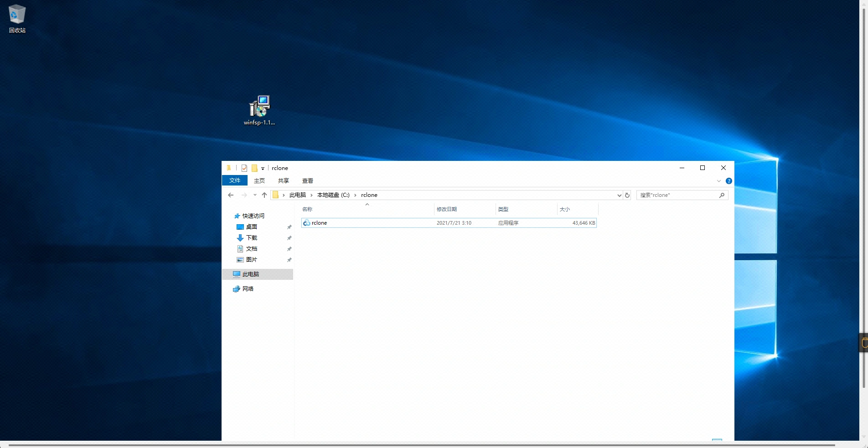Sort by the 修改日期 (Date modified) column

465,209
